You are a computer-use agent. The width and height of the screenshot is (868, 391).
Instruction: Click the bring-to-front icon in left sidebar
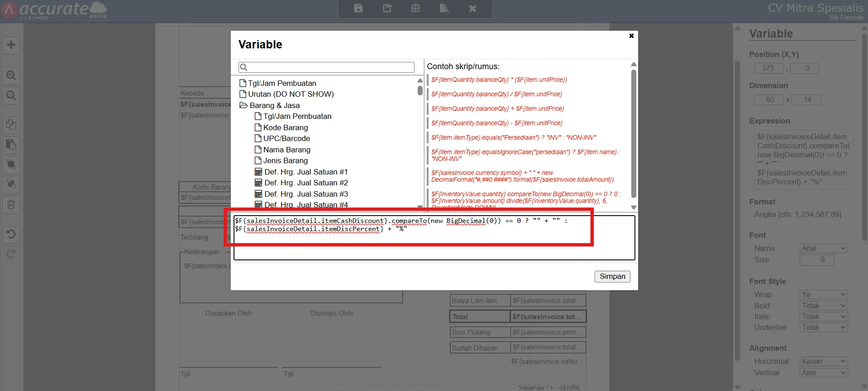pos(11,164)
